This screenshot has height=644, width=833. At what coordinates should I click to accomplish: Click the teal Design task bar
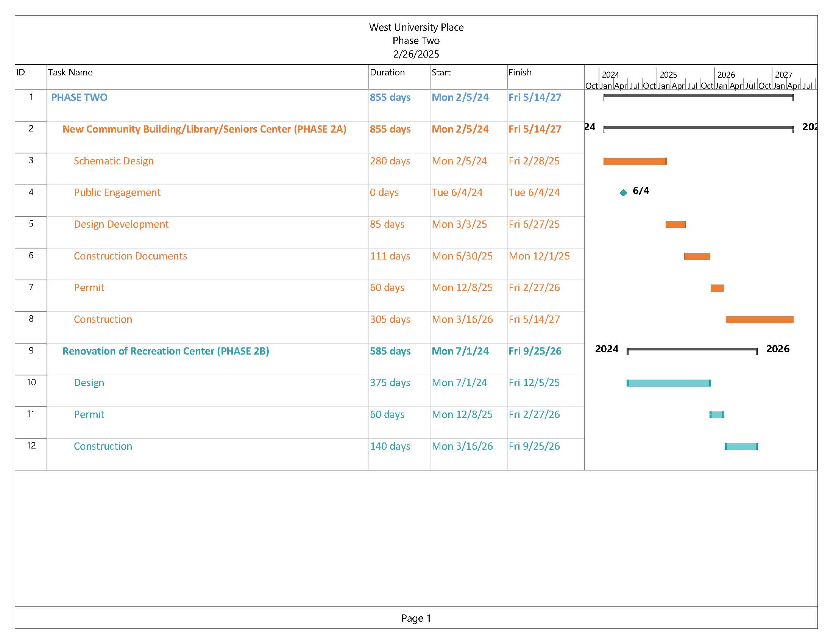[x=669, y=383]
